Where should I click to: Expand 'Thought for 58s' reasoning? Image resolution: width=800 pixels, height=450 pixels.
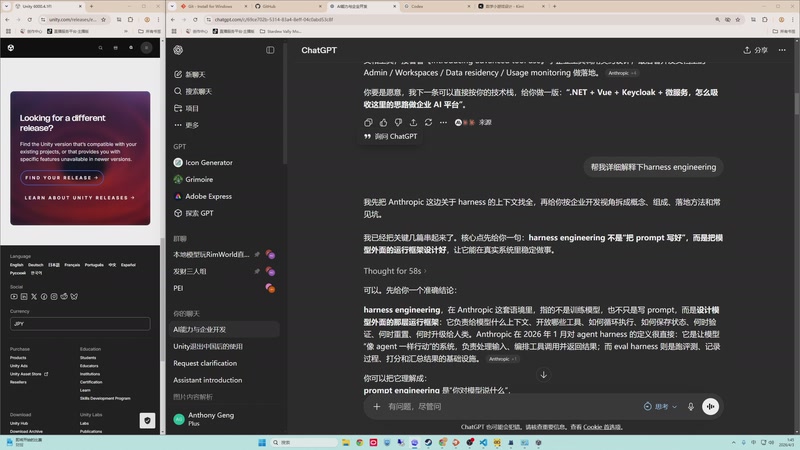395,271
